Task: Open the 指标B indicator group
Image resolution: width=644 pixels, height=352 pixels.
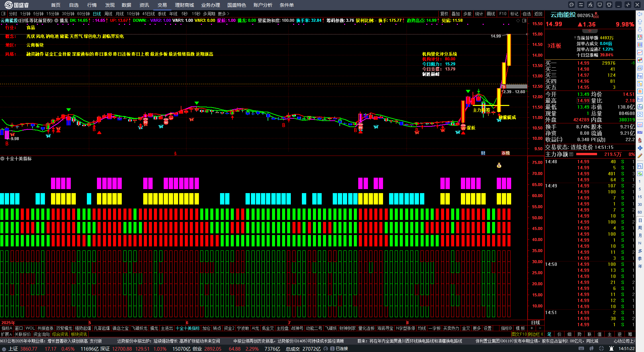Action: [x=506, y=328]
